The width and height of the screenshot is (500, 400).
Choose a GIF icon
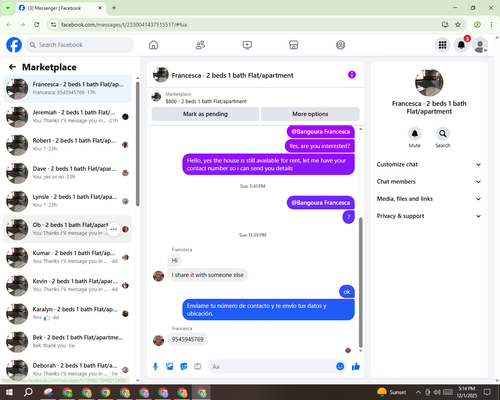pos(198,367)
